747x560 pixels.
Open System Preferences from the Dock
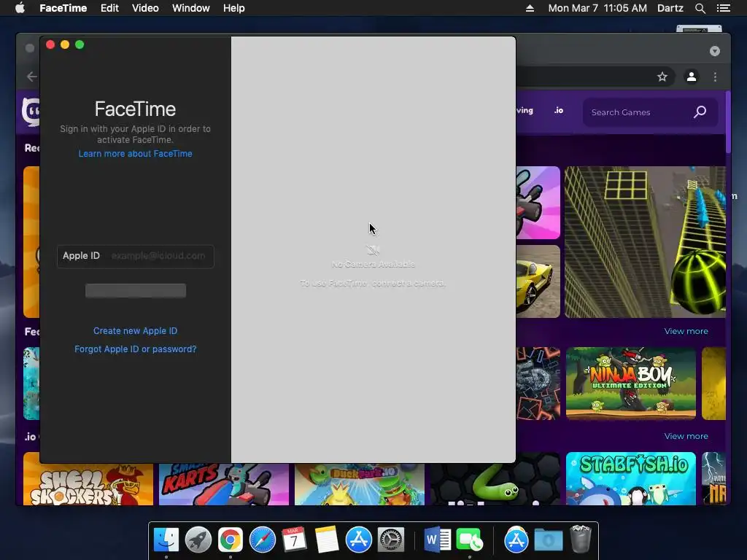[391, 540]
